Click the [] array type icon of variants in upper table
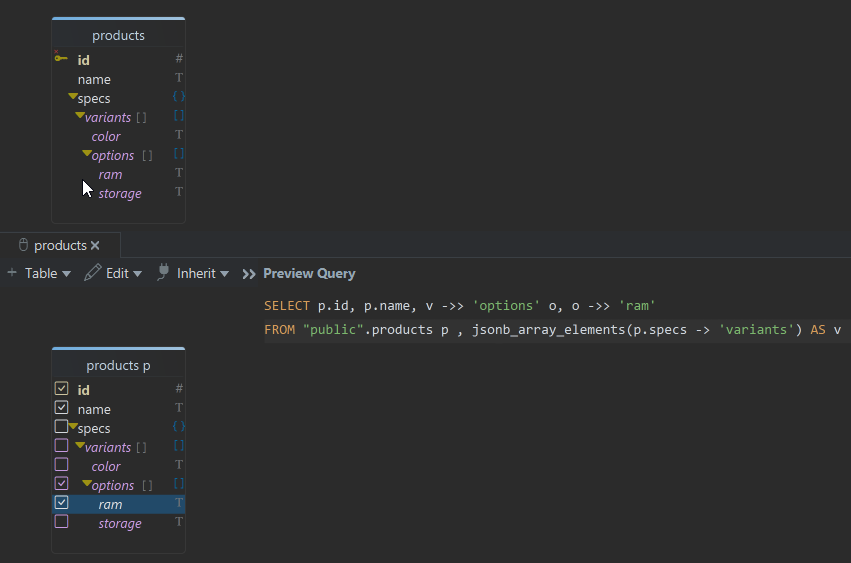Viewport: 851px width, 563px height. [x=179, y=116]
